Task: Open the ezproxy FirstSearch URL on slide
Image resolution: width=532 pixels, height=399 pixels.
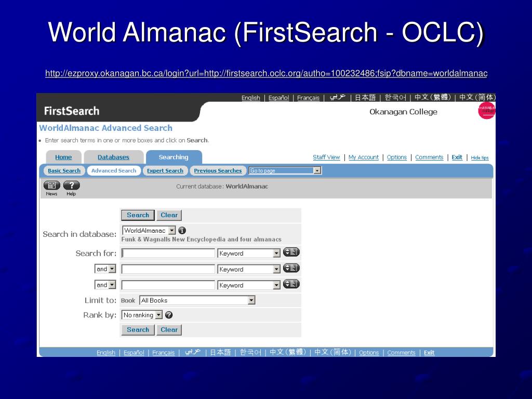Action: [267, 73]
